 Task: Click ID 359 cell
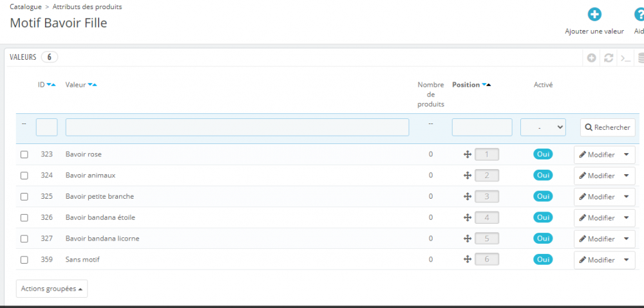tap(47, 259)
